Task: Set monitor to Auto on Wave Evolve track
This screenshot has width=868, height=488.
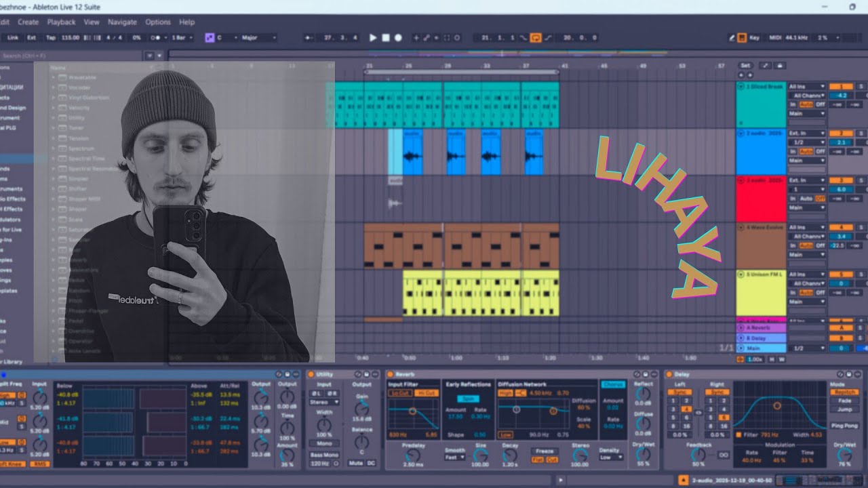Action: click(806, 245)
